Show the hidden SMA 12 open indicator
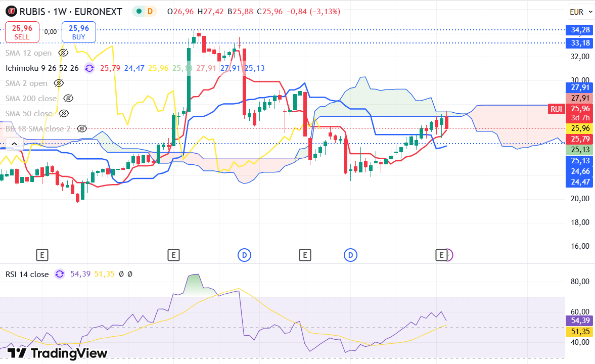Screen dimensions: 595x364 [63, 53]
